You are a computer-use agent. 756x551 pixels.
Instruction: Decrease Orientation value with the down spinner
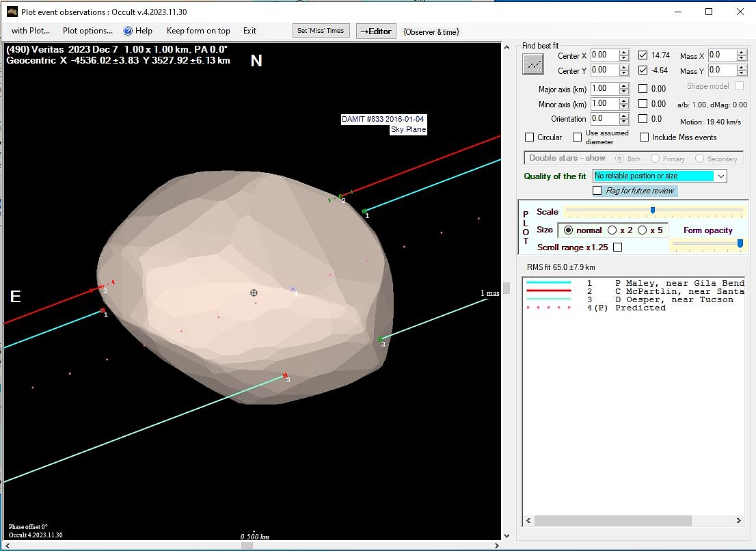click(624, 122)
